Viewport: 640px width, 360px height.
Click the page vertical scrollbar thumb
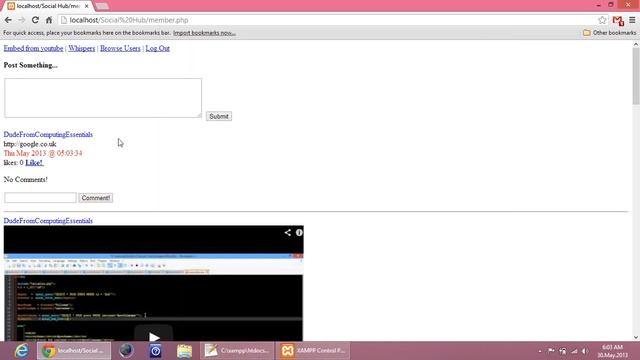pyautogui.click(x=636, y=76)
